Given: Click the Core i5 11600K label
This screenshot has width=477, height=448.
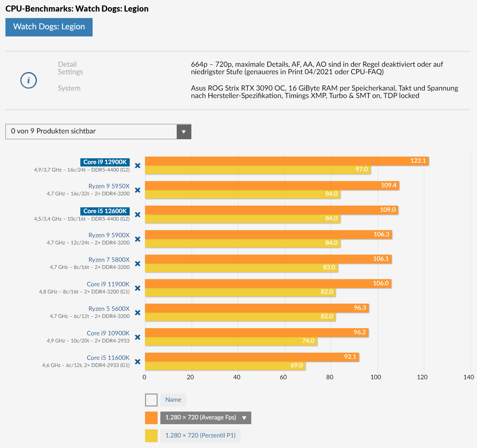Looking at the screenshot, I should tap(108, 358).
